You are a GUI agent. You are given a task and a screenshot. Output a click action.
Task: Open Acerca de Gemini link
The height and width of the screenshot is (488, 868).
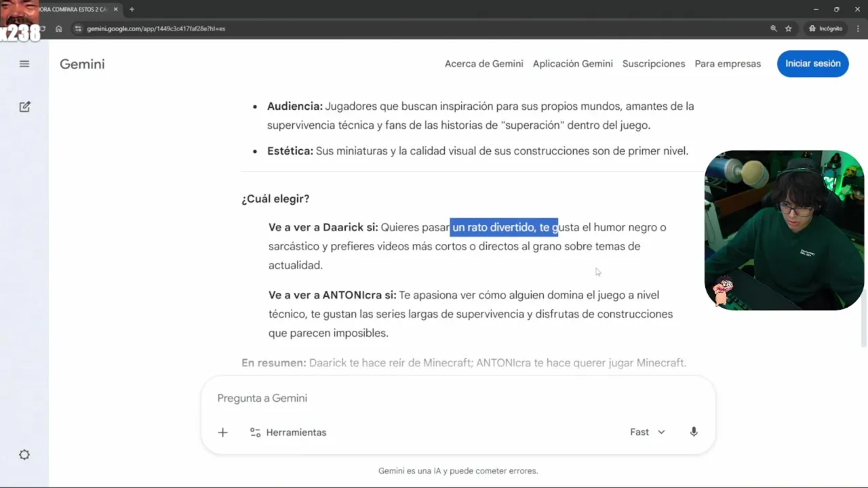pos(484,64)
